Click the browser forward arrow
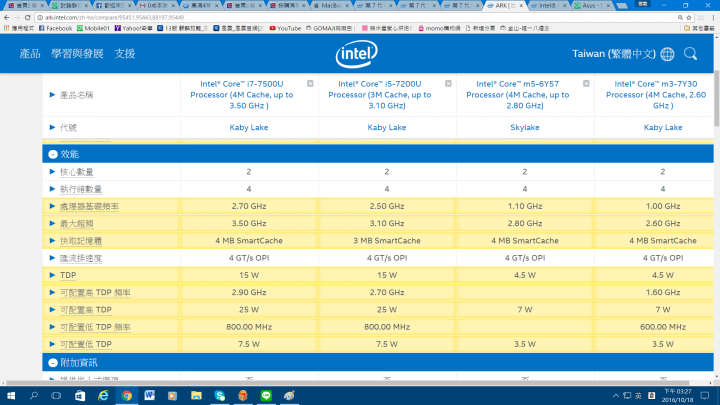 (x=17, y=17)
